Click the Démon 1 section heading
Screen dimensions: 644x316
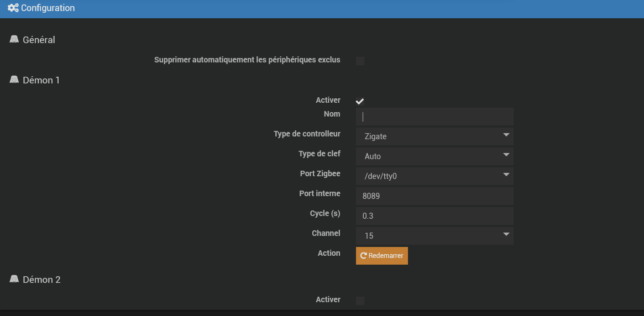click(x=41, y=80)
